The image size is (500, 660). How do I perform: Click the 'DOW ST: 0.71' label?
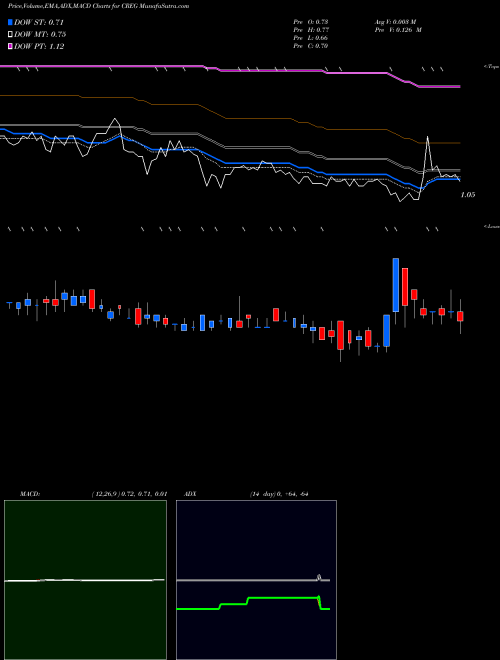(39, 22)
